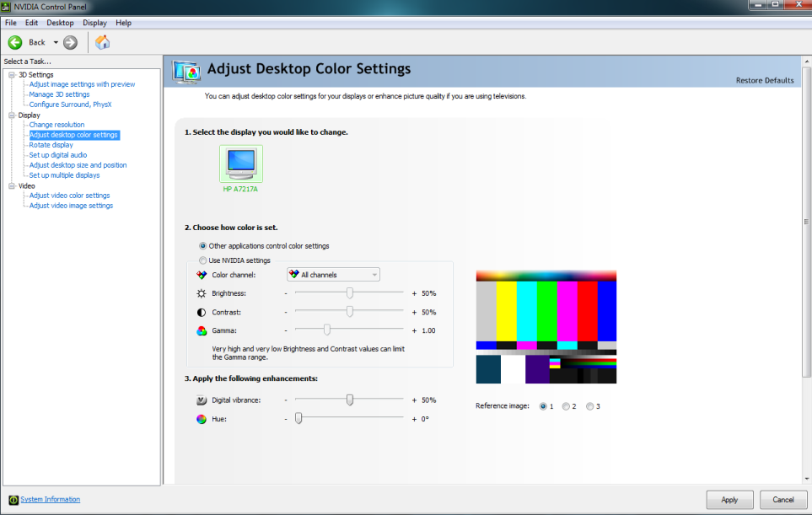Click the NVIDIA Control Panel title icon
812x515 pixels.
pyautogui.click(x=6, y=7)
